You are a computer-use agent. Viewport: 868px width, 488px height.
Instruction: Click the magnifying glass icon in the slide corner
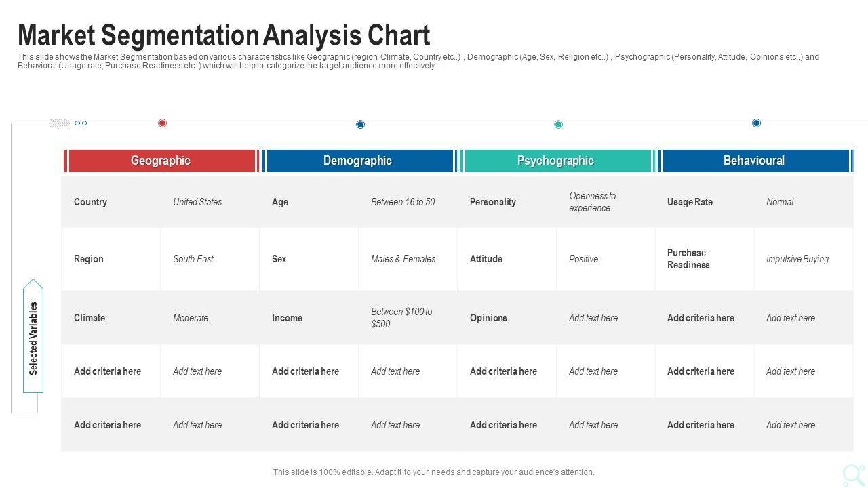pos(853,475)
